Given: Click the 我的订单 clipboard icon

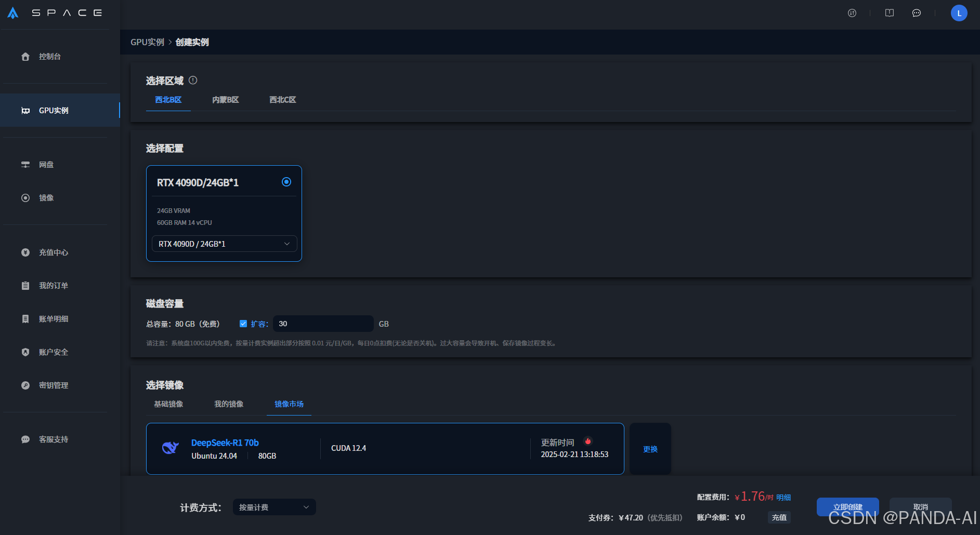Looking at the screenshot, I should tap(25, 286).
